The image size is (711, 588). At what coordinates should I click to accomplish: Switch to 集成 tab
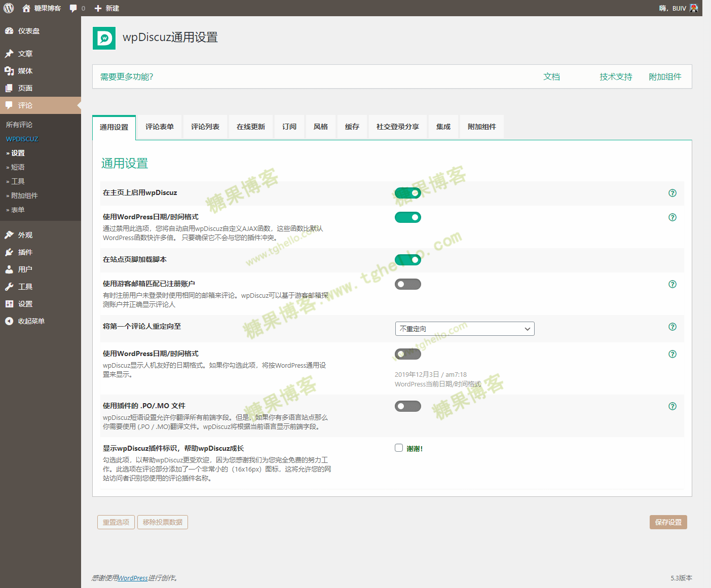point(443,127)
